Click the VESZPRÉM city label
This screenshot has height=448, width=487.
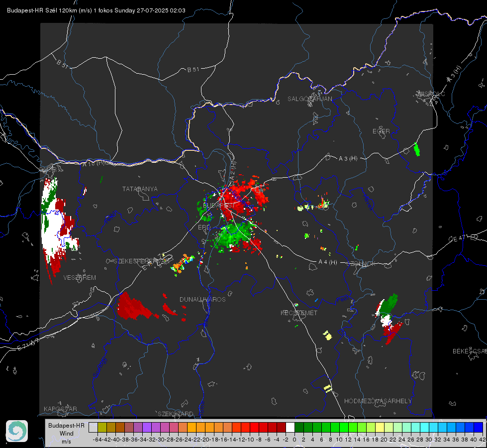(80, 278)
